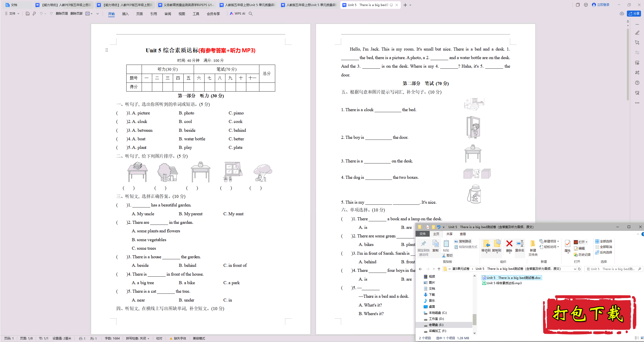Open the more options dots in right sidebar
This screenshot has height=342, width=644.
(x=637, y=103)
